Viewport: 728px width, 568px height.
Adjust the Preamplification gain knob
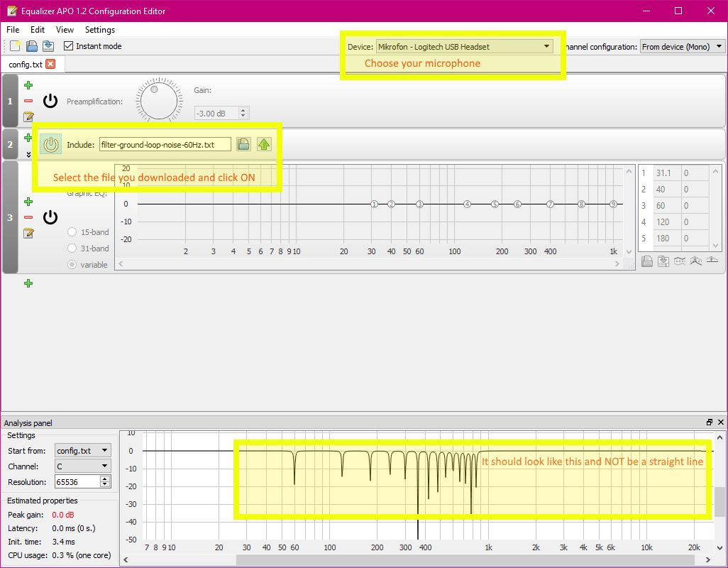[158, 99]
